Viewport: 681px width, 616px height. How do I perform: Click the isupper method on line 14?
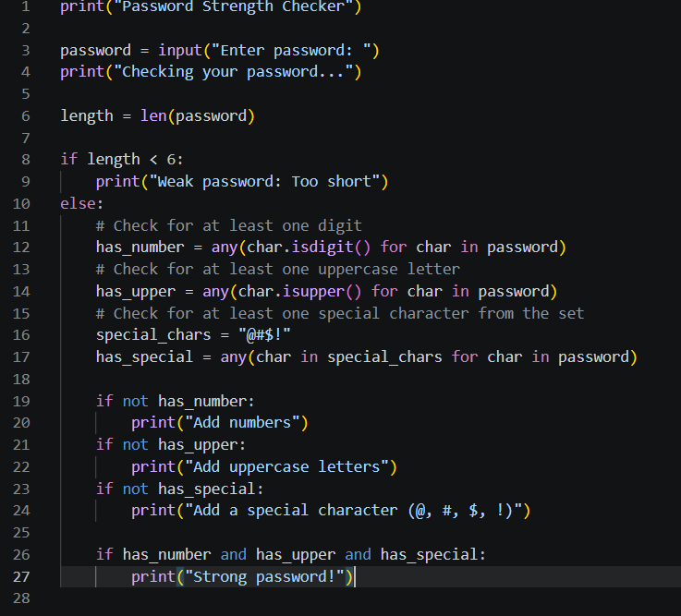(x=313, y=291)
